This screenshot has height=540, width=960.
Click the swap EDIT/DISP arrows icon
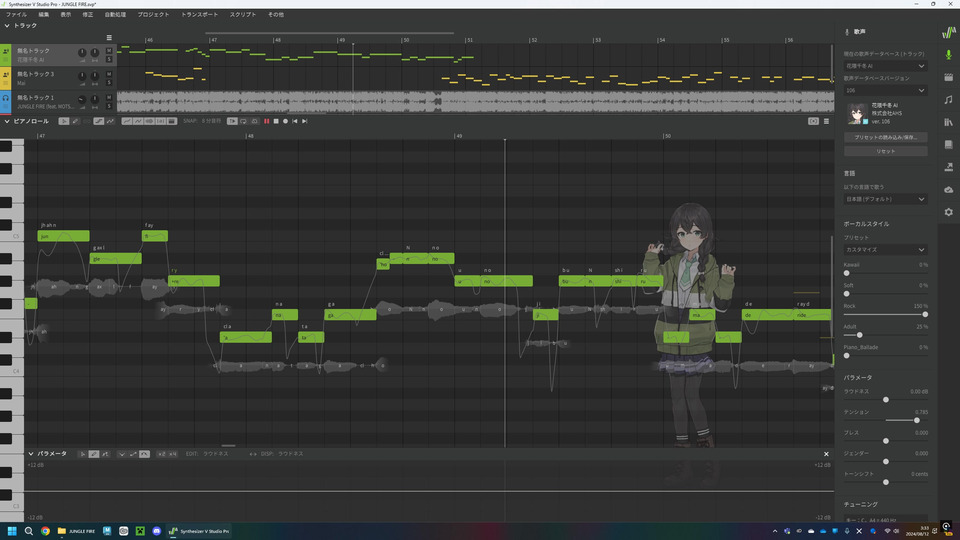[x=252, y=454]
